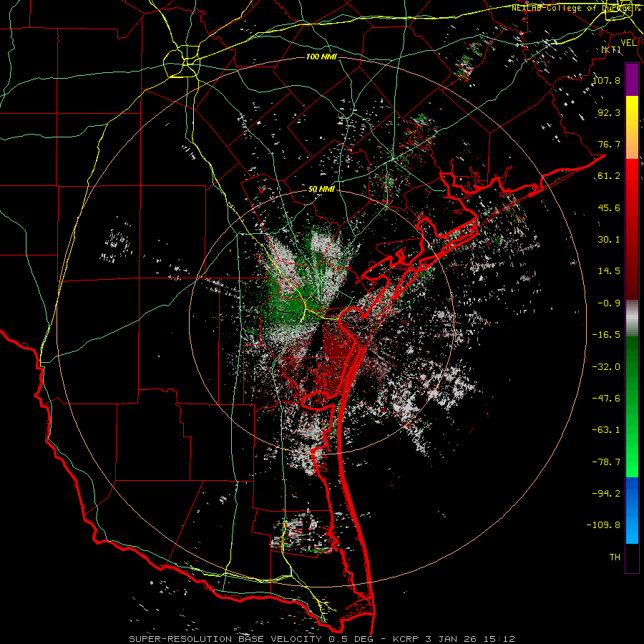
Task: Click the 45.6 velocity scale value
Action: [x=609, y=208]
